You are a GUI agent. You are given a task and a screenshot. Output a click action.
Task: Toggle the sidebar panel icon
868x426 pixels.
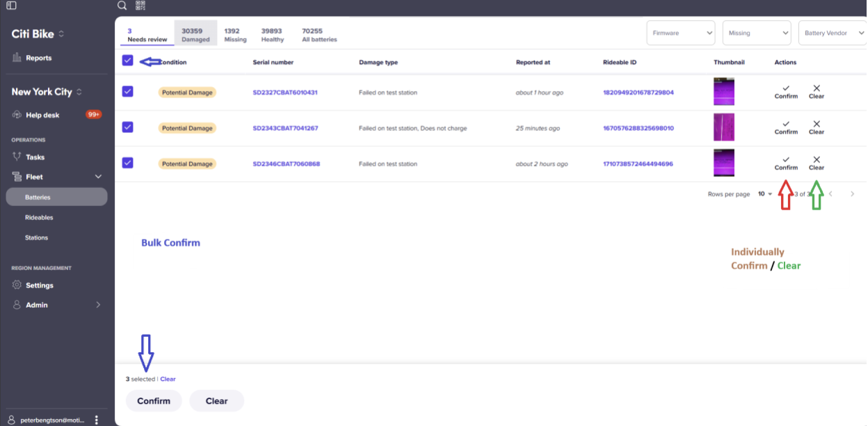[x=11, y=6]
